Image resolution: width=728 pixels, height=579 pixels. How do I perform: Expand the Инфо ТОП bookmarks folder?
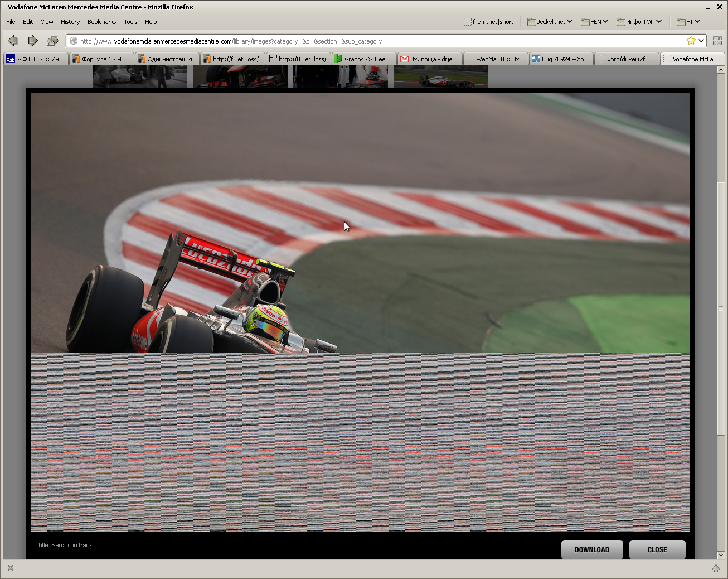click(x=639, y=22)
